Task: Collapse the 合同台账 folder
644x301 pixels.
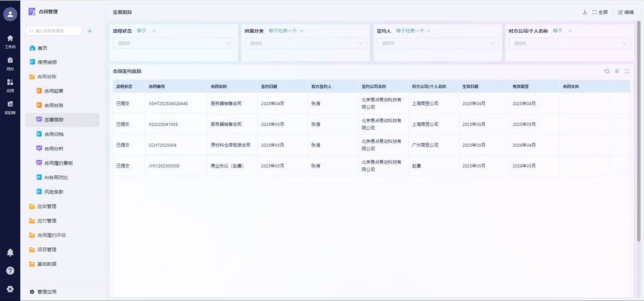Action: [47, 76]
